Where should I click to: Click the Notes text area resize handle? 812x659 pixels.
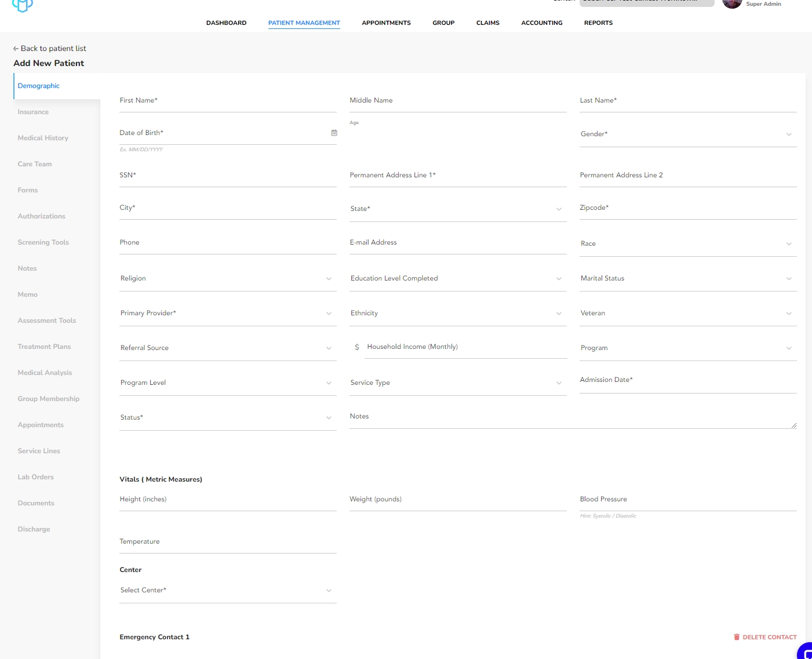pos(793,425)
